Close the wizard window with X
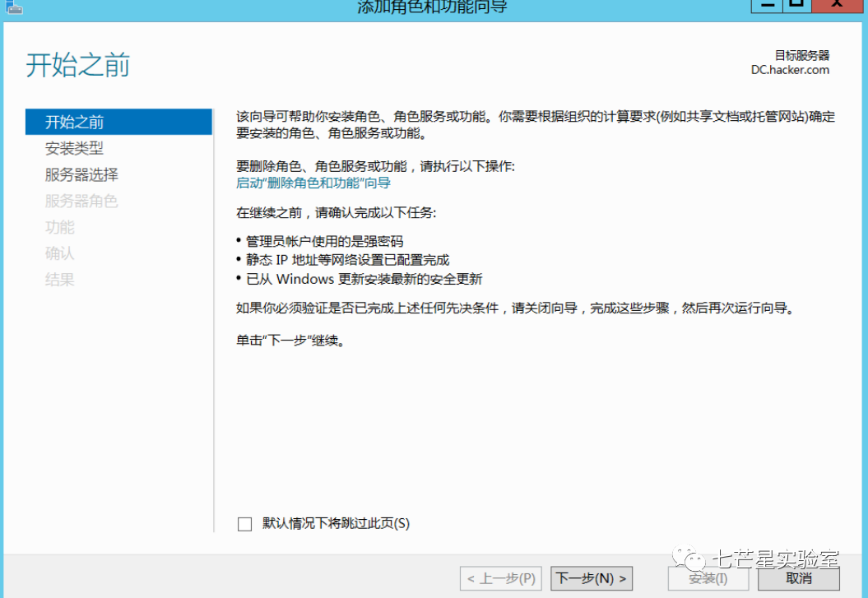 (837, 5)
